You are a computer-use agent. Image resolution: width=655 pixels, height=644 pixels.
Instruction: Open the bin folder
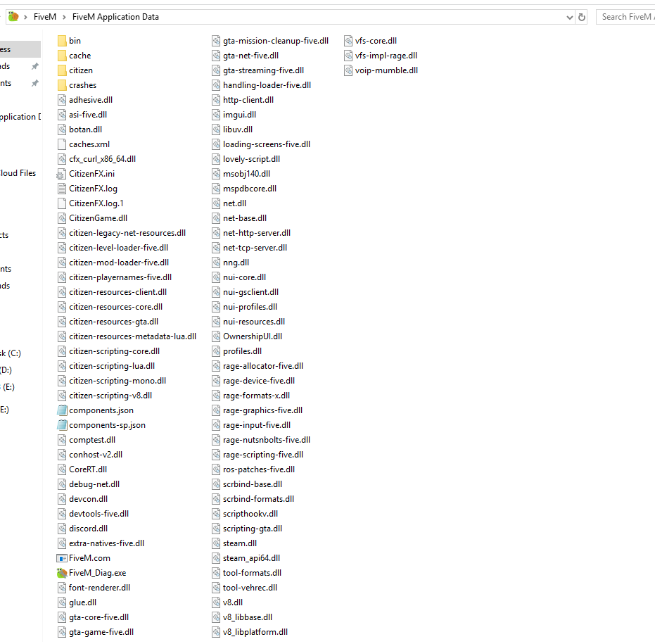pos(73,40)
